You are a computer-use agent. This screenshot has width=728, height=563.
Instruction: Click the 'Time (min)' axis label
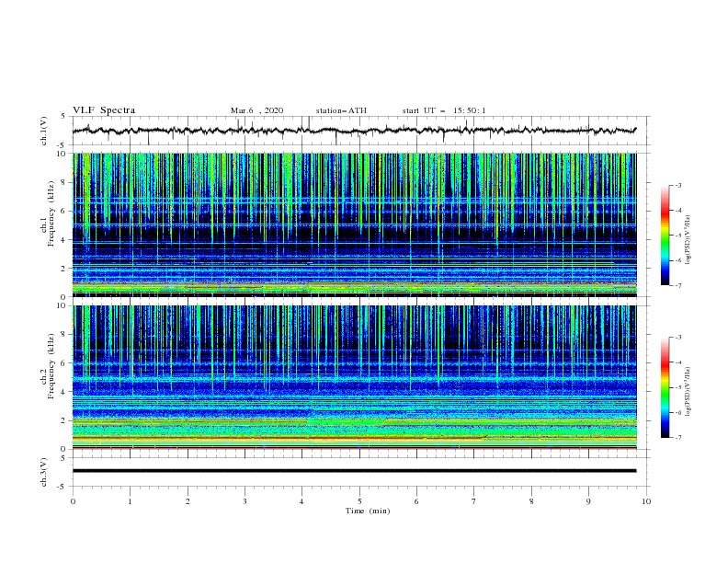coord(368,511)
